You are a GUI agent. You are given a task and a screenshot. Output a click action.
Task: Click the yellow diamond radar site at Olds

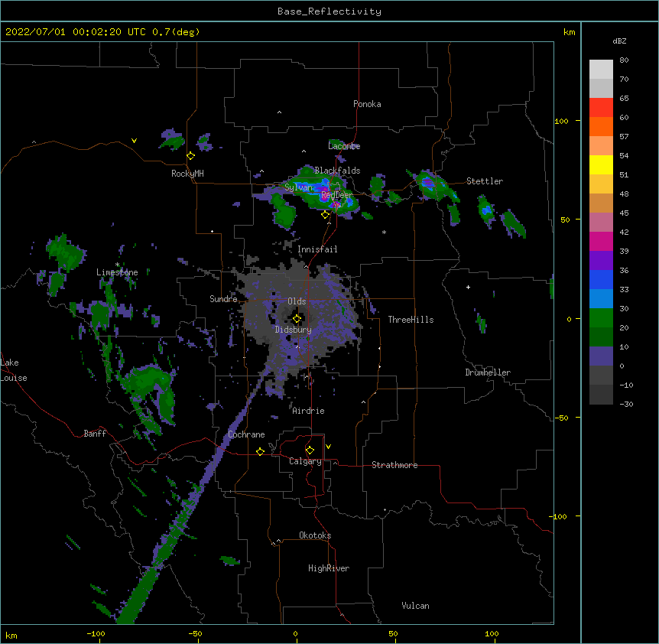[297, 319]
